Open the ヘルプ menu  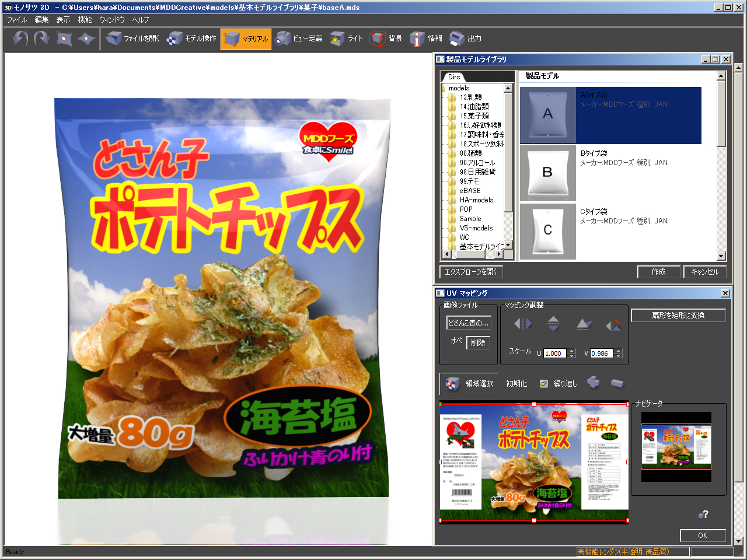coord(141,20)
